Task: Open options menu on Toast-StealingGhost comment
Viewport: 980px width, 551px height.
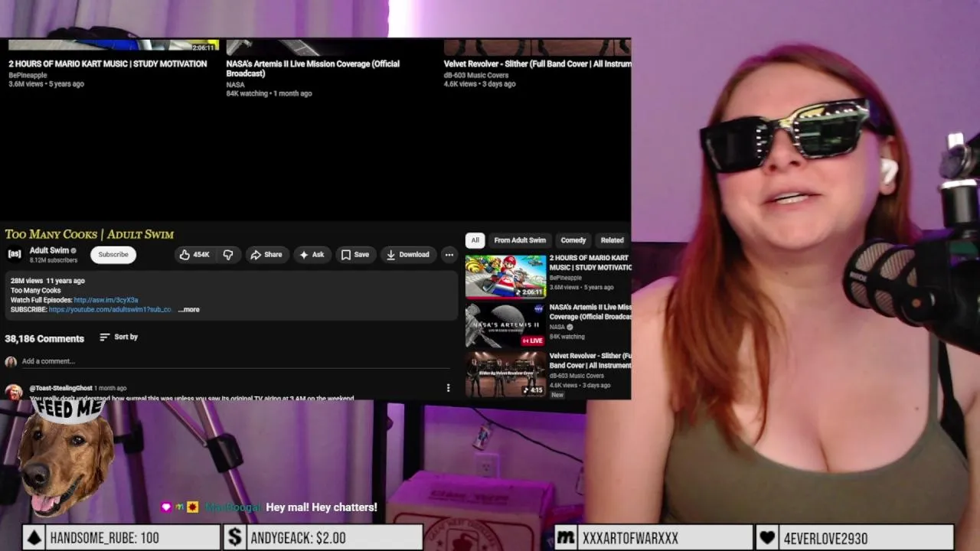Action: pos(448,388)
